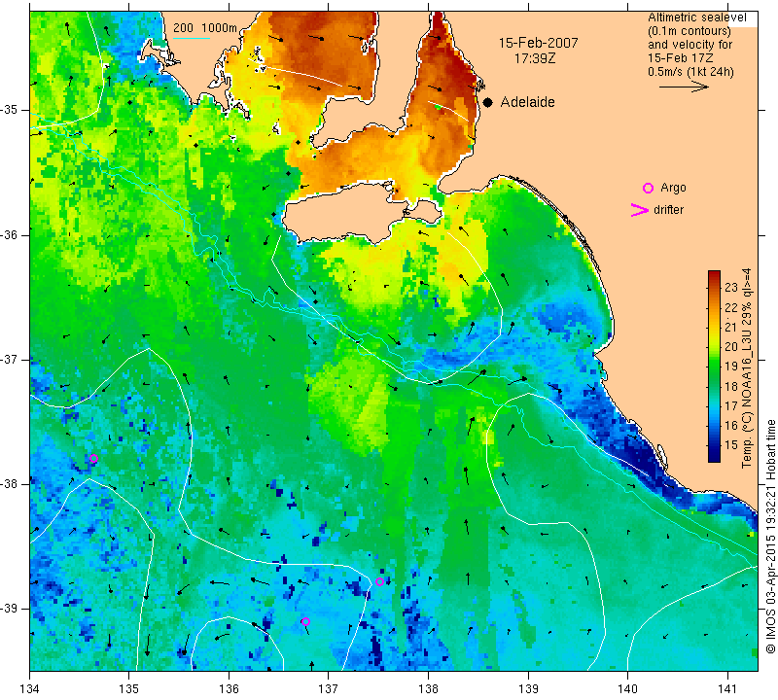Screen dimensions: 778x700
Task: Click the 0.5m/s velocity scale arrow
Action: point(684,87)
